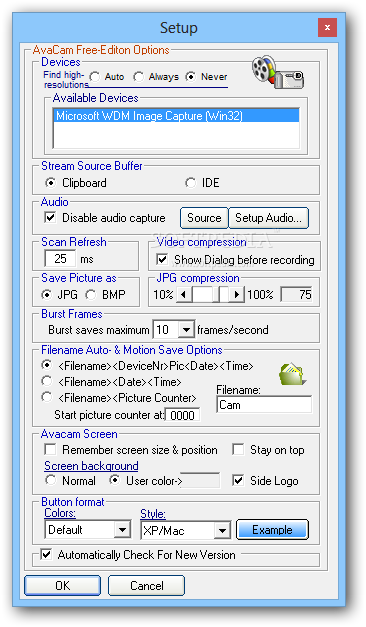Click Start picture counter field 0000
This screenshot has height=627, width=366.
[182, 415]
